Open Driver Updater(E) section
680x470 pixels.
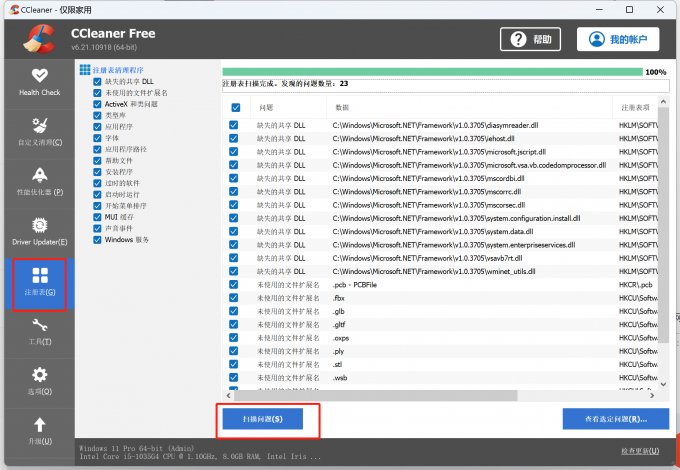(x=39, y=232)
